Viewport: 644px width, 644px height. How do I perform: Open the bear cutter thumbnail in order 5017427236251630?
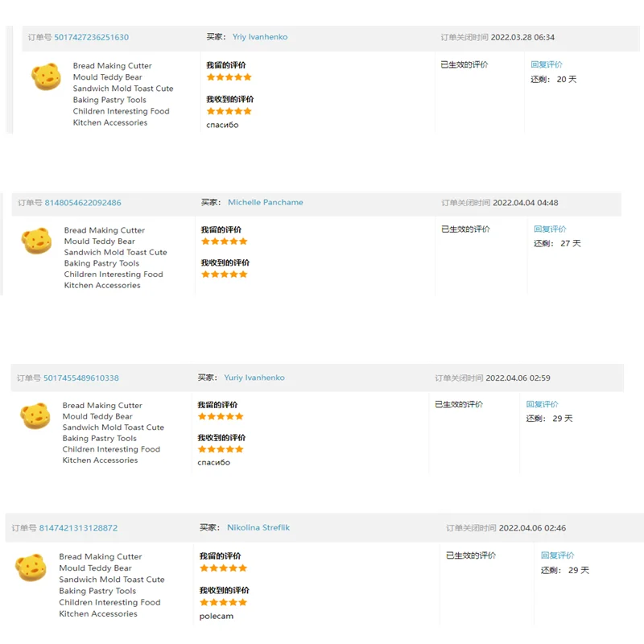point(46,77)
